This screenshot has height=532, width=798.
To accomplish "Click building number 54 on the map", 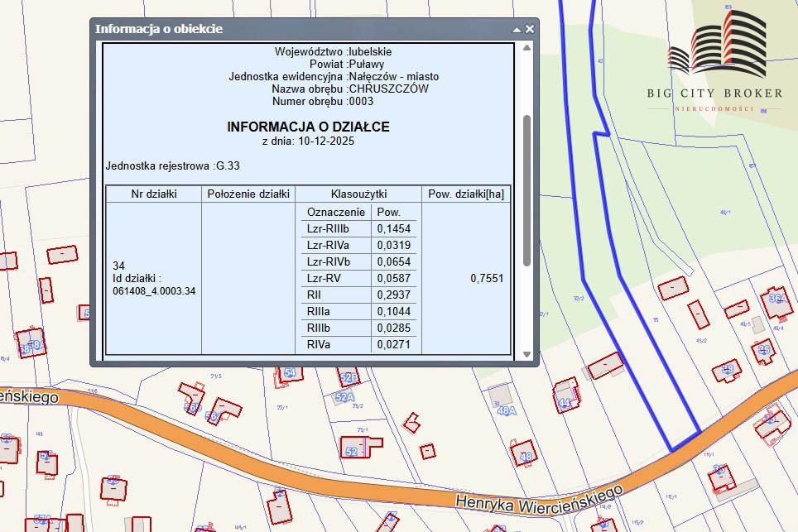I will coord(289,374).
